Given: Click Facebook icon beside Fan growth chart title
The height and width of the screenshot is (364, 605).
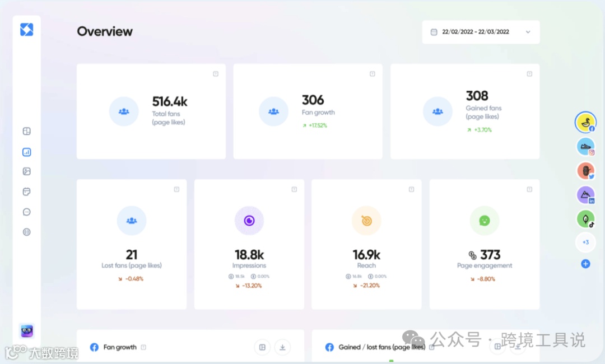Looking at the screenshot, I should coord(94,347).
